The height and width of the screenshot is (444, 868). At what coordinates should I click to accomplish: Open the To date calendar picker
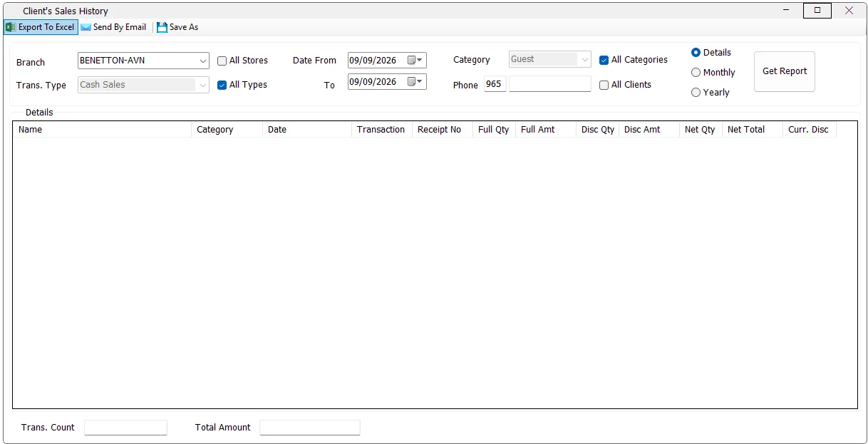point(415,82)
